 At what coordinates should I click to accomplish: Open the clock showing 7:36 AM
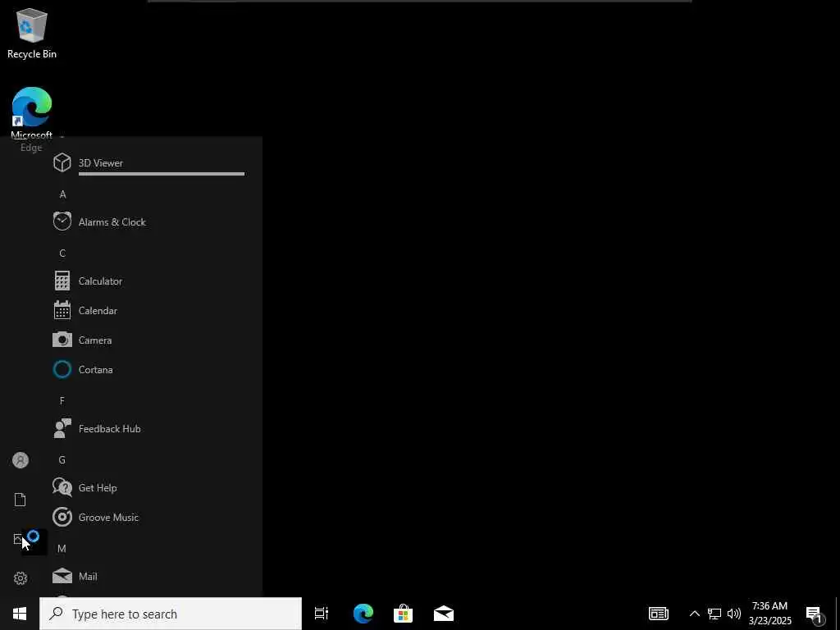[769, 614]
